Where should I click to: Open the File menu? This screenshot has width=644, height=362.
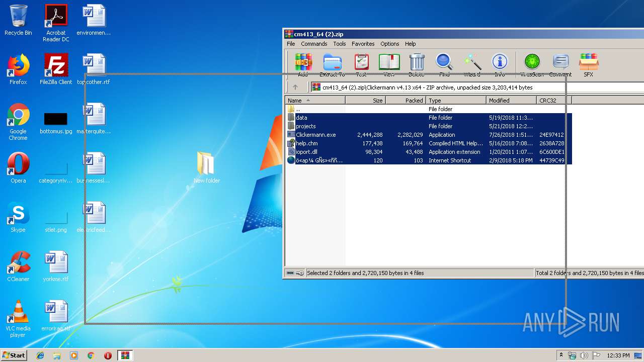tap(291, 44)
